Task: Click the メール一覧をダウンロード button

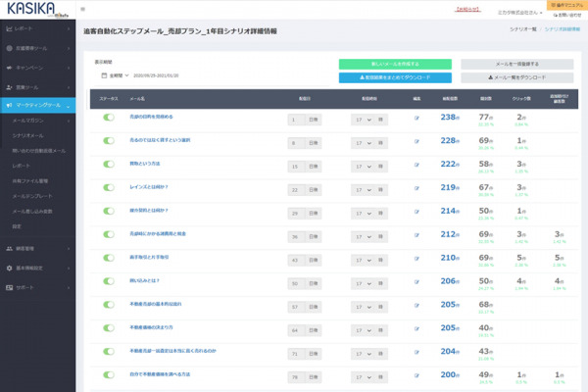Action: click(516, 76)
